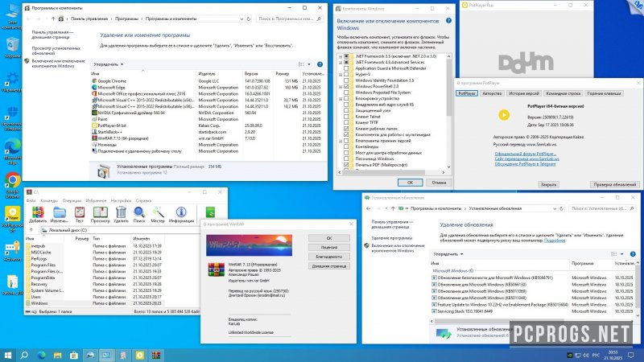
Task: Enable the Hyper-V checkbox
Action: (x=346, y=74)
